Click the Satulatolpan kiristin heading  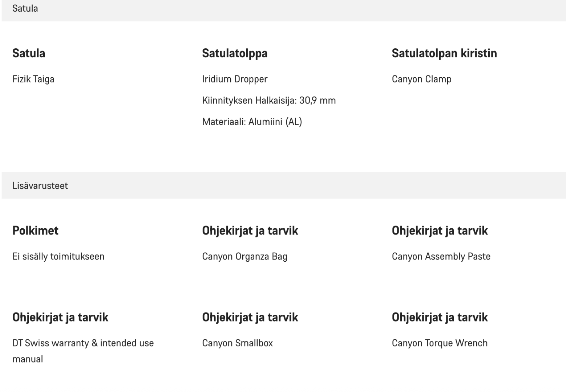tap(444, 53)
